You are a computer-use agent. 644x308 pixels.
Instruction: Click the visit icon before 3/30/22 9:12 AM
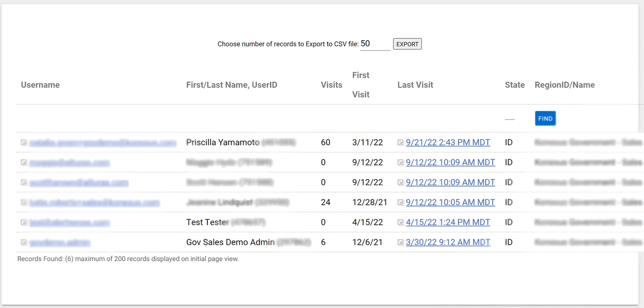(400, 242)
